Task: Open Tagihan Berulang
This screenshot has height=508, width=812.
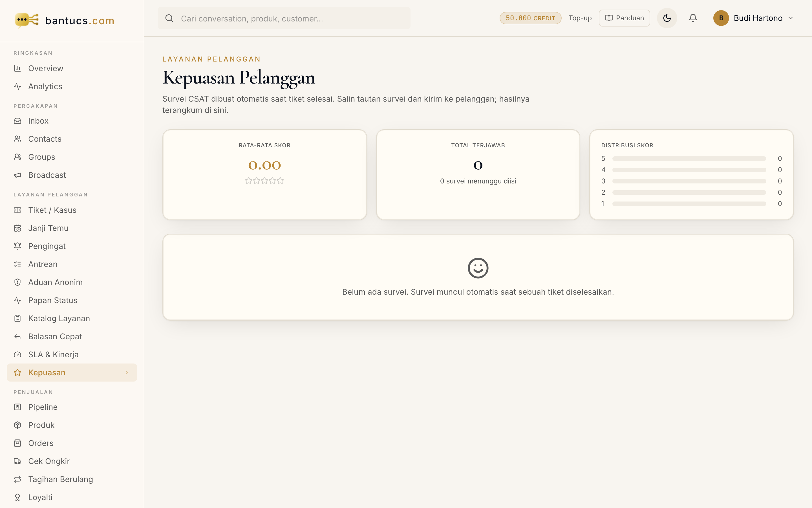Action: tap(72, 479)
